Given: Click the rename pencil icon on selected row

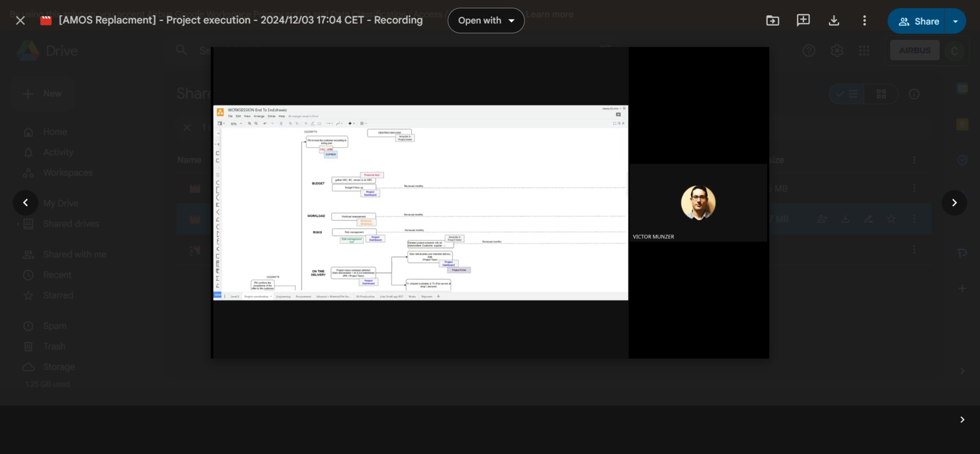Looking at the screenshot, I should 868,219.
